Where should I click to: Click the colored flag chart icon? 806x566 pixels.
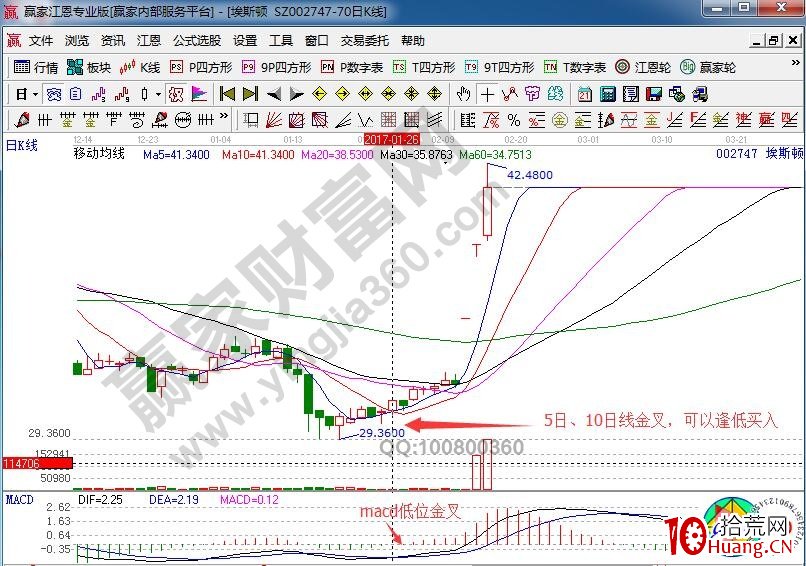click(199, 94)
